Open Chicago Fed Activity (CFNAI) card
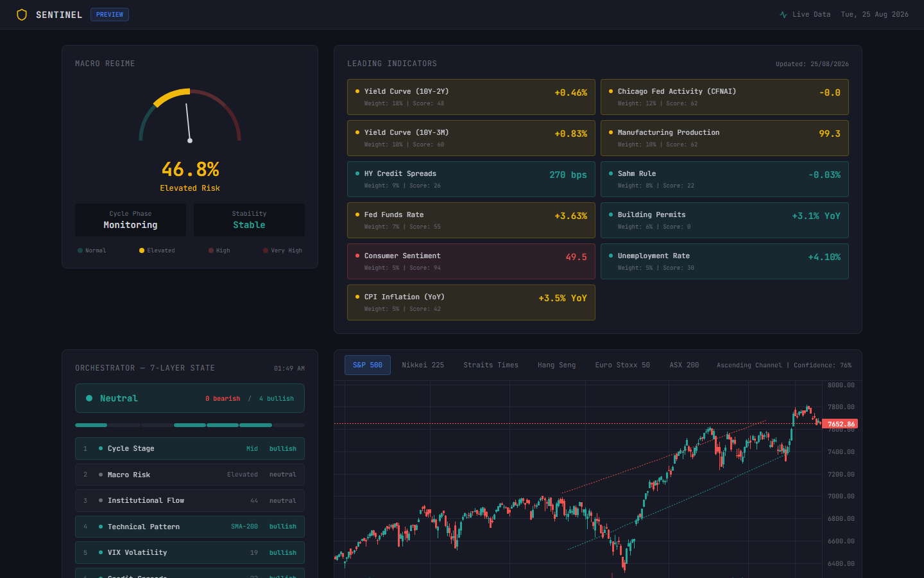Screen dimensions: 924x578 click(x=724, y=97)
